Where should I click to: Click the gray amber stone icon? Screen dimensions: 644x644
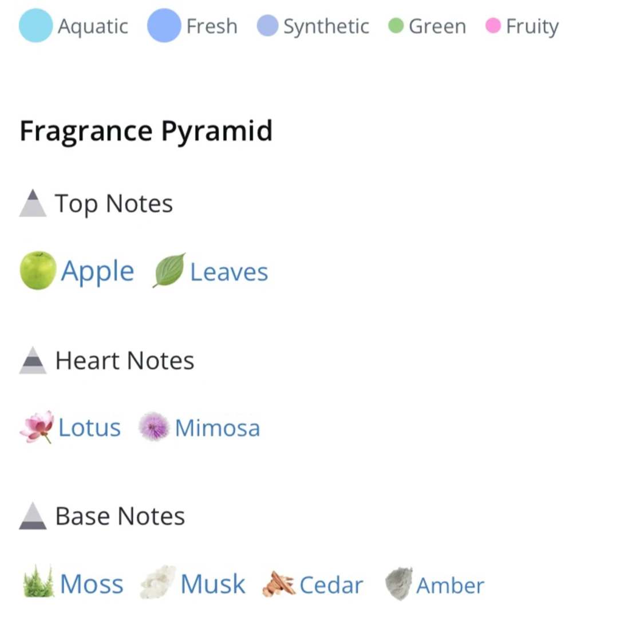pyautogui.click(x=399, y=584)
